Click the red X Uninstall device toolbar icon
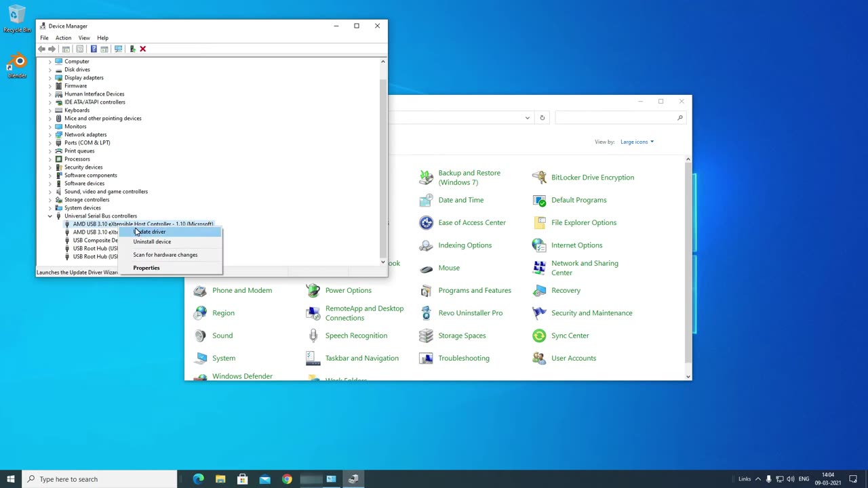Image resolution: width=868 pixels, height=488 pixels. click(x=142, y=49)
